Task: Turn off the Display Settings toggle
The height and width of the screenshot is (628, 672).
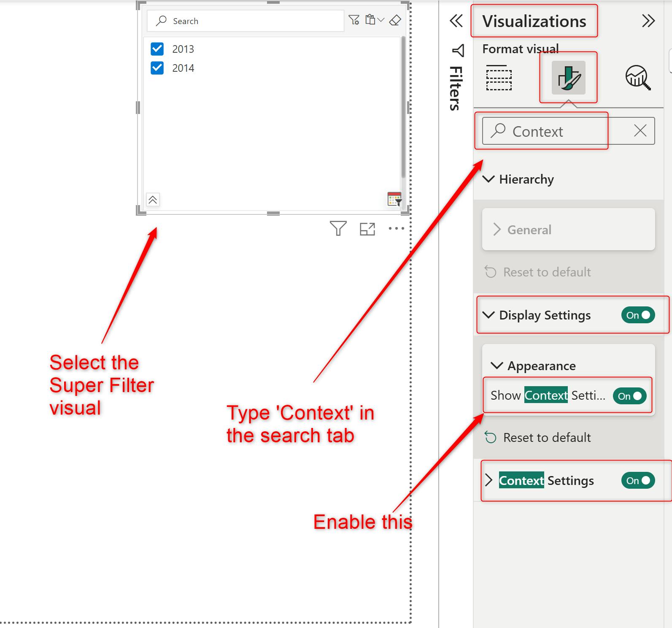Action: coord(638,315)
